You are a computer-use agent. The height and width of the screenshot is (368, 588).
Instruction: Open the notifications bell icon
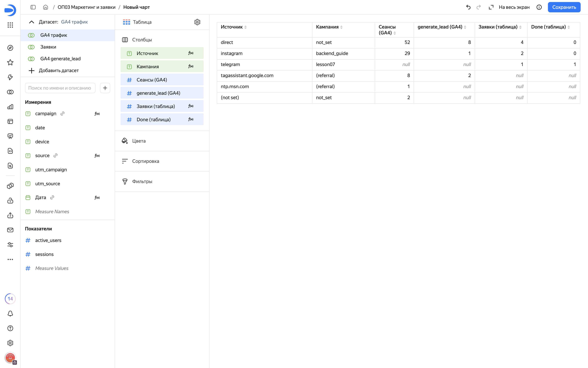[10, 314]
